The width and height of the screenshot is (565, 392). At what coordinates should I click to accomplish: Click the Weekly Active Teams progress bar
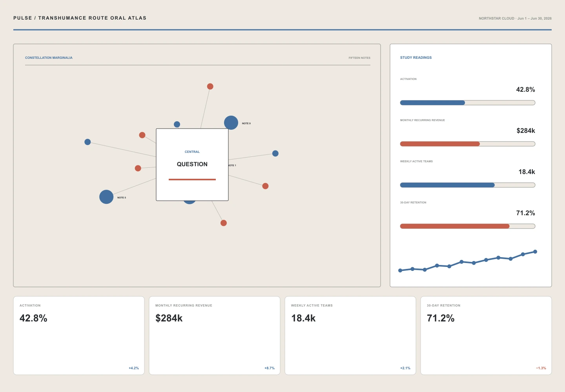pyautogui.click(x=468, y=185)
